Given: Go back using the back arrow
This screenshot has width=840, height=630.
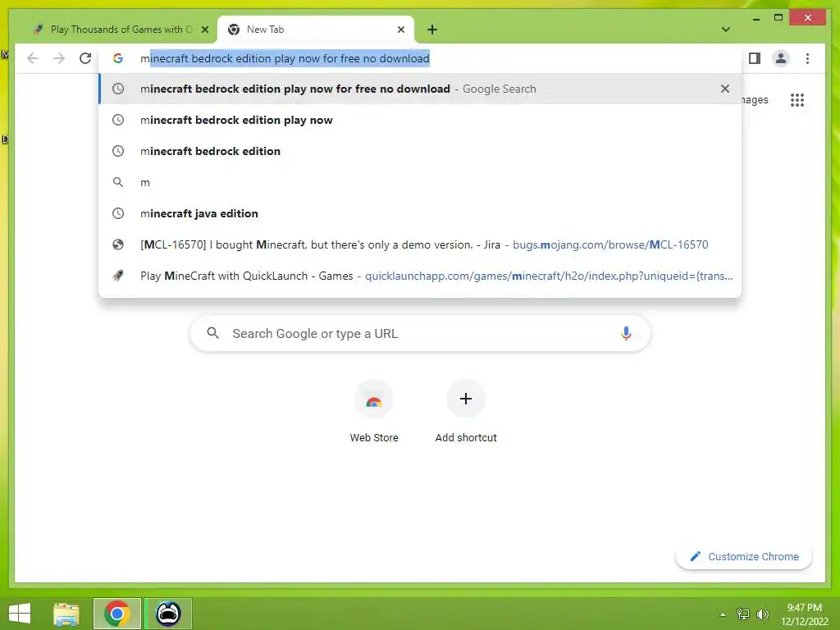Looking at the screenshot, I should click(x=33, y=58).
